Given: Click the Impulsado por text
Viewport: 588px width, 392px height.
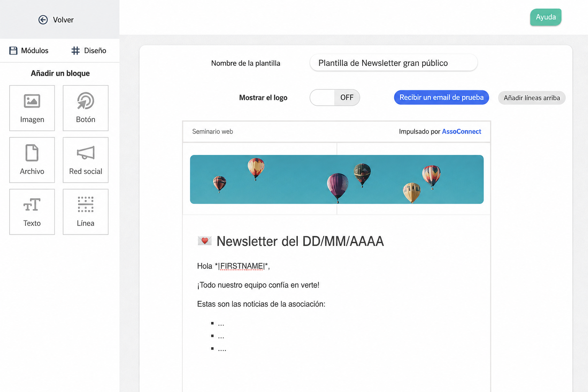Looking at the screenshot, I should 420,132.
